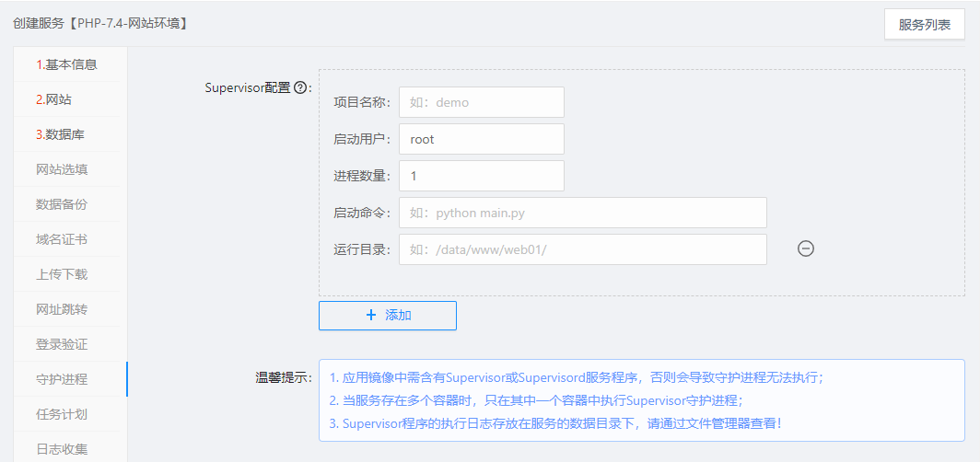Click the 添加 button to add config
The width and height of the screenshot is (980, 462).
pos(388,315)
